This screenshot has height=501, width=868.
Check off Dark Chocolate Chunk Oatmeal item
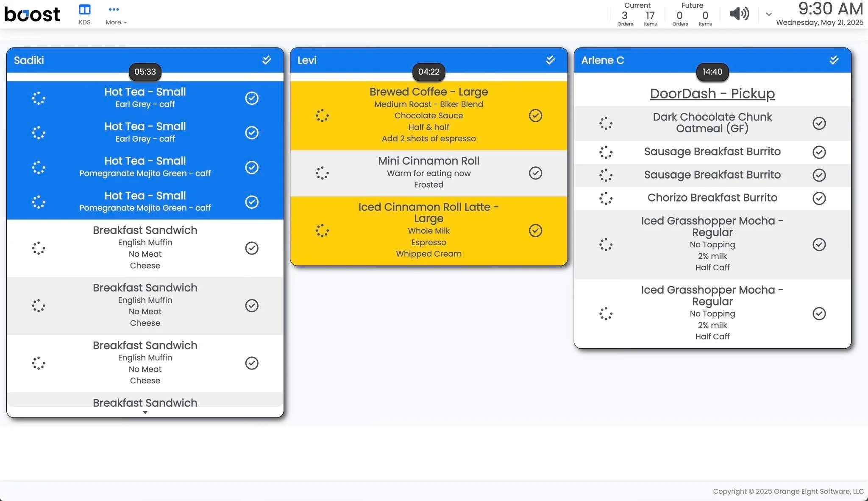[x=819, y=123]
